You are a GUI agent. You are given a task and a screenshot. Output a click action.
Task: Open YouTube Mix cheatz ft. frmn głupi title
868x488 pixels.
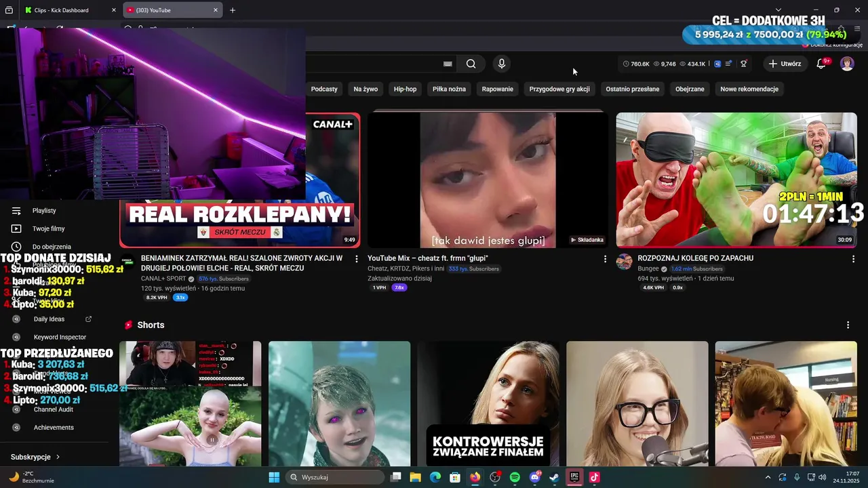(x=428, y=258)
